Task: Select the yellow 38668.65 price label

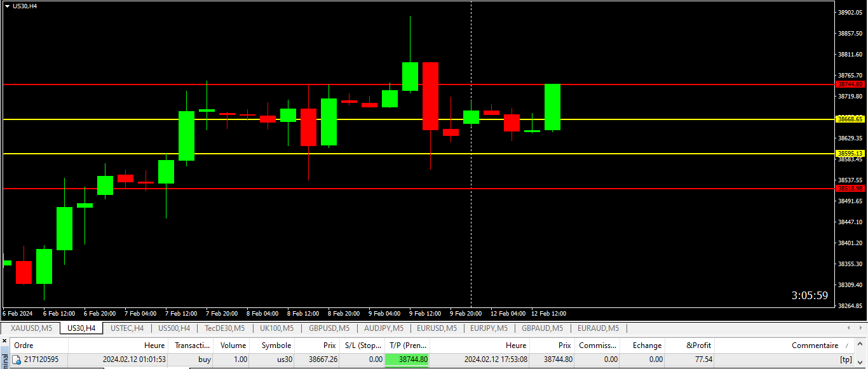Action: click(x=850, y=119)
